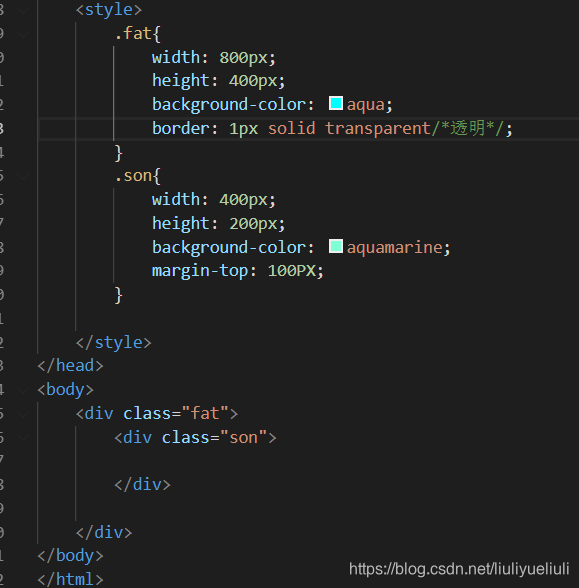The image size is (579, 588).
Task: Collapse the .son rule fold arrow
Action: (23, 176)
